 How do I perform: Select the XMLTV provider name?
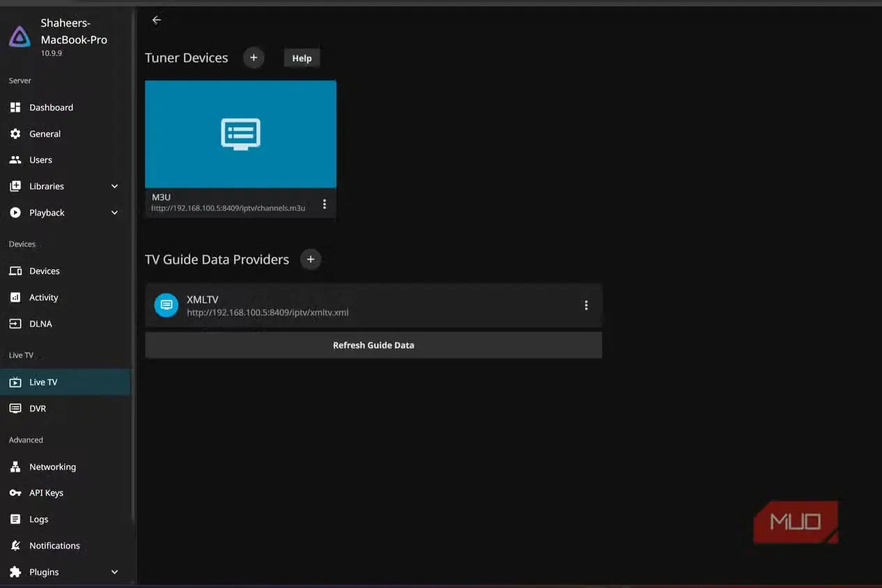203,300
